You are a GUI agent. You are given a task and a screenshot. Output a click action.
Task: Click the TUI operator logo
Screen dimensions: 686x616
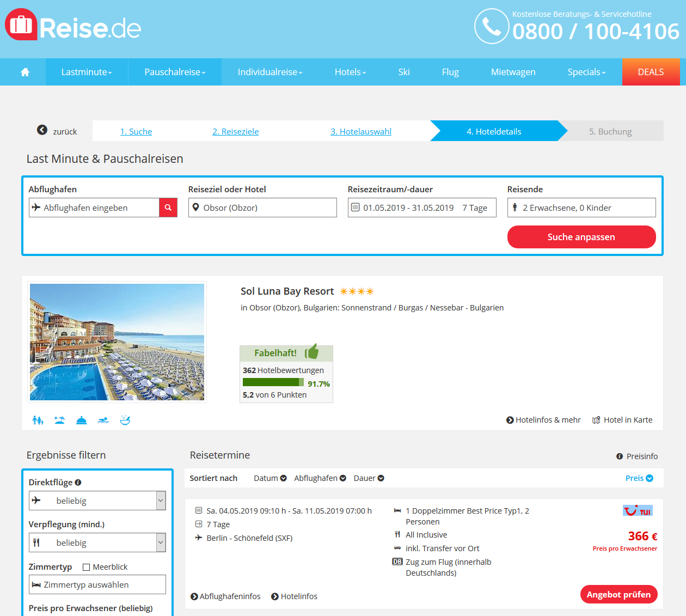638,510
